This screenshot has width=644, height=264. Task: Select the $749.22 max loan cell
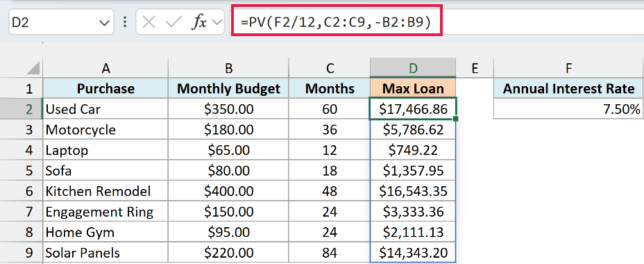[x=413, y=150]
